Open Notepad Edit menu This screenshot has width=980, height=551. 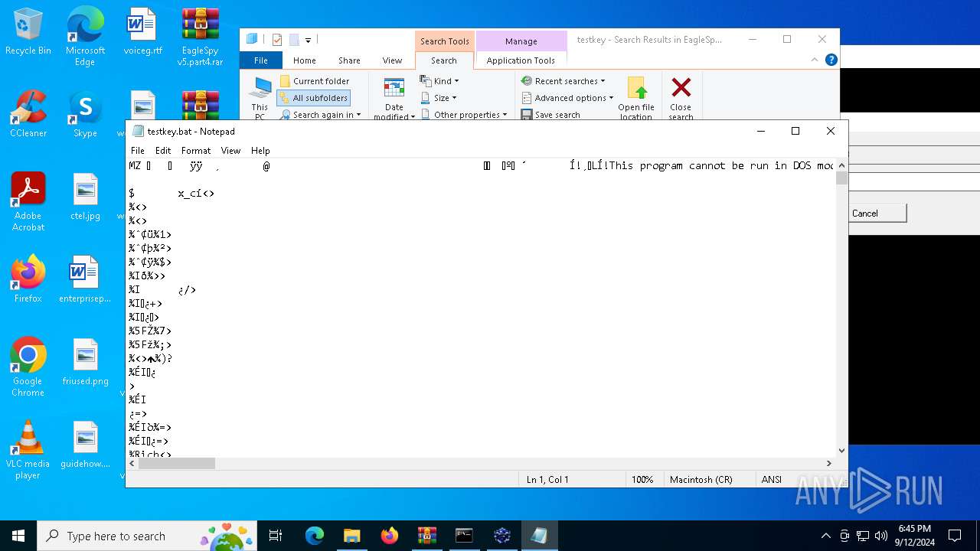click(163, 151)
